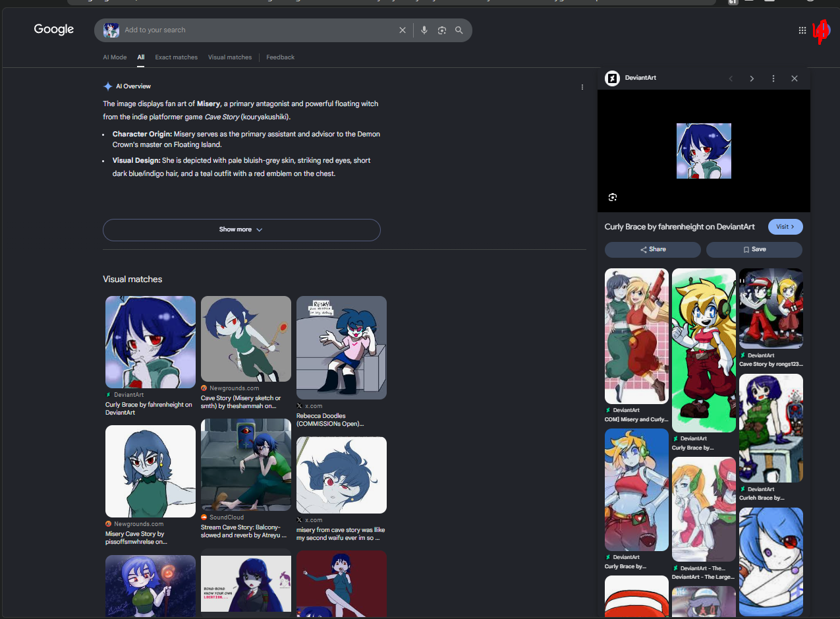Click 'Rebecca Doodles (COMMISSIONs Open)' caption

[x=330, y=420]
